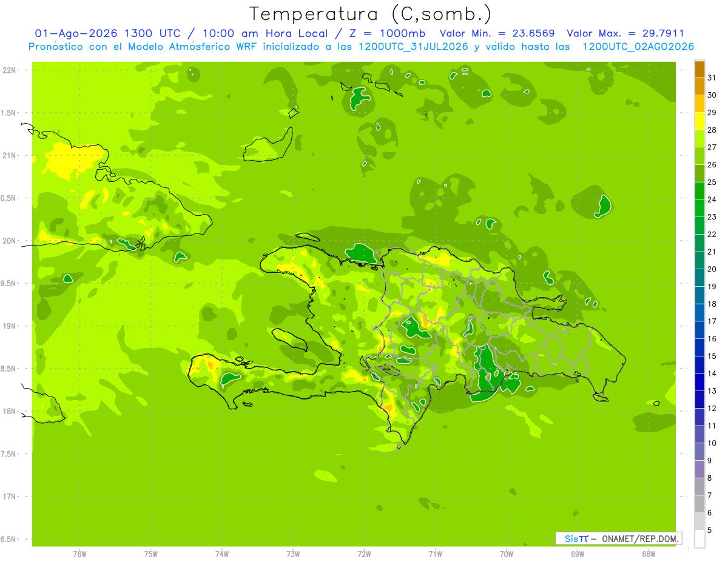Click the 18N latitude axis label

8,411
